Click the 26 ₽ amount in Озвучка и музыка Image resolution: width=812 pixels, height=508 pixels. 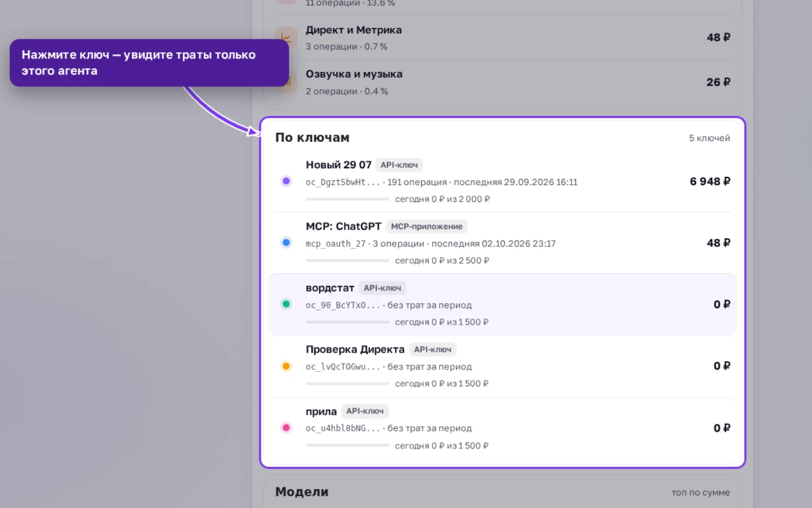(719, 82)
